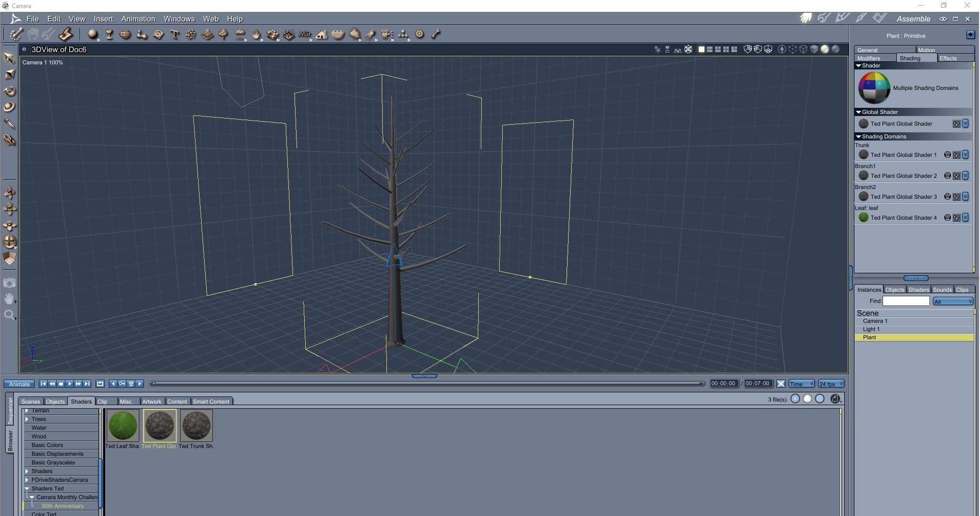This screenshot has width=980, height=516.
Task: Select the fire primitive tool
Action: (256, 34)
